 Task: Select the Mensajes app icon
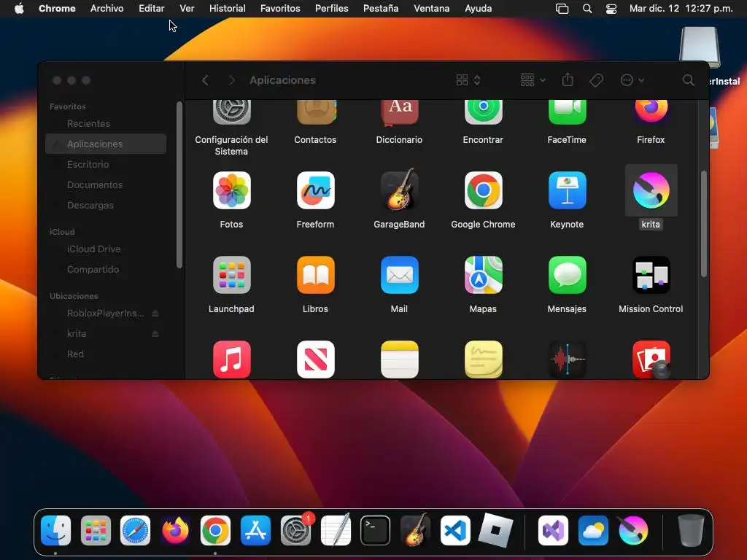point(567,275)
